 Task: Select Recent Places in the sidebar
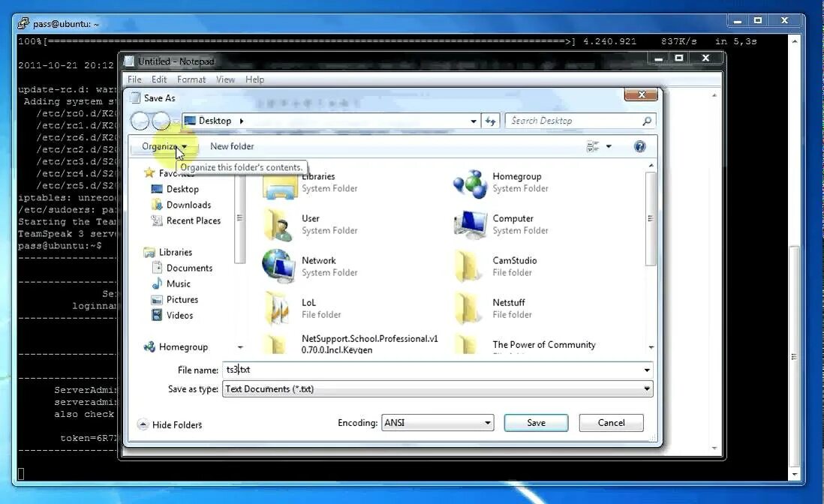click(193, 220)
